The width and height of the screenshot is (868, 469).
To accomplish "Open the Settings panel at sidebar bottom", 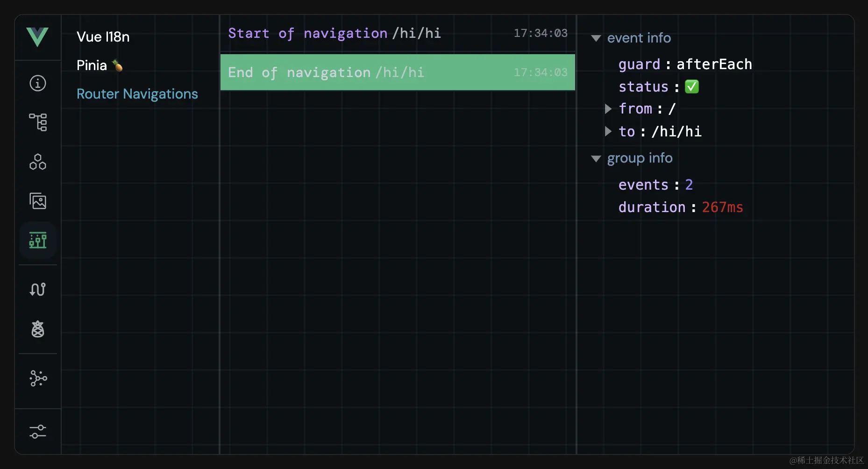I will [x=37, y=431].
